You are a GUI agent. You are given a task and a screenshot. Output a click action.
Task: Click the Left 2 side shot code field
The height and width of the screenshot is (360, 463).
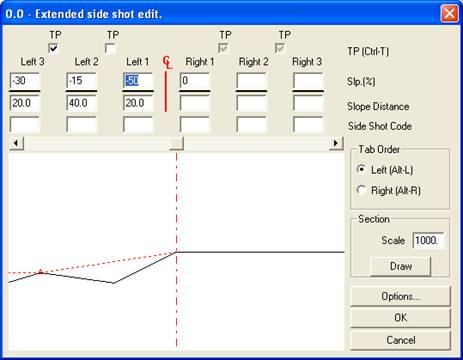82,125
